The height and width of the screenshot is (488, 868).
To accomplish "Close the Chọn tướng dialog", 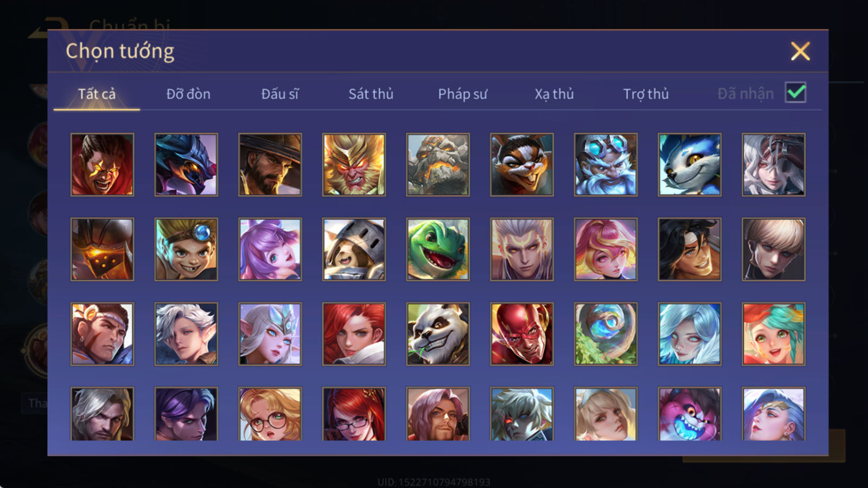I will point(800,52).
